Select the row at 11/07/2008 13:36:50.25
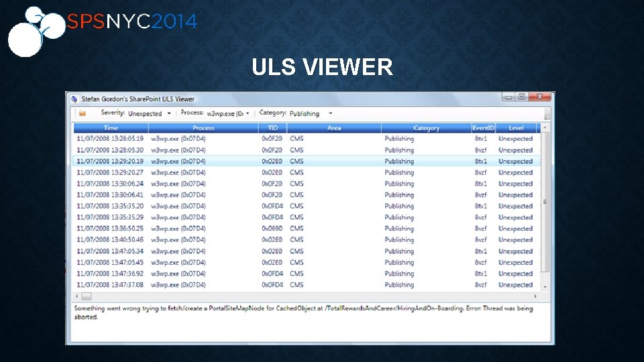The image size is (644, 362). [307, 229]
